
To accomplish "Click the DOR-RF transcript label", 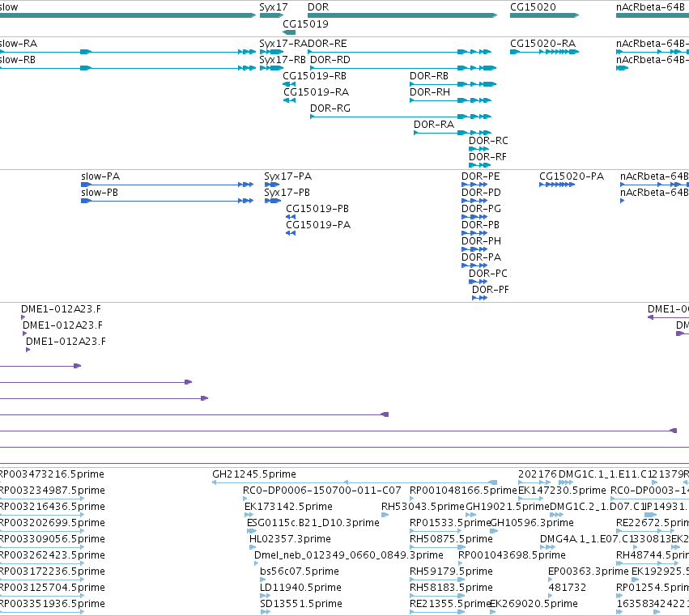I will (487, 157).
